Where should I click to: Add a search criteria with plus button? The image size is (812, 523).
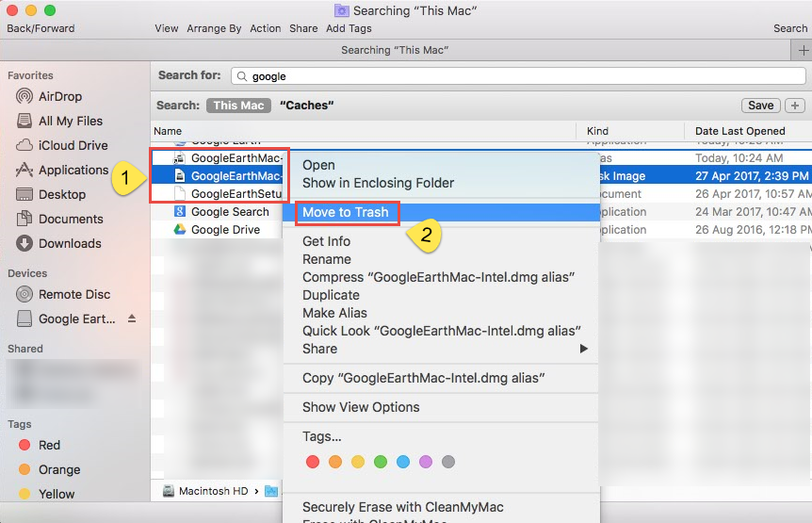pos(795,106)
